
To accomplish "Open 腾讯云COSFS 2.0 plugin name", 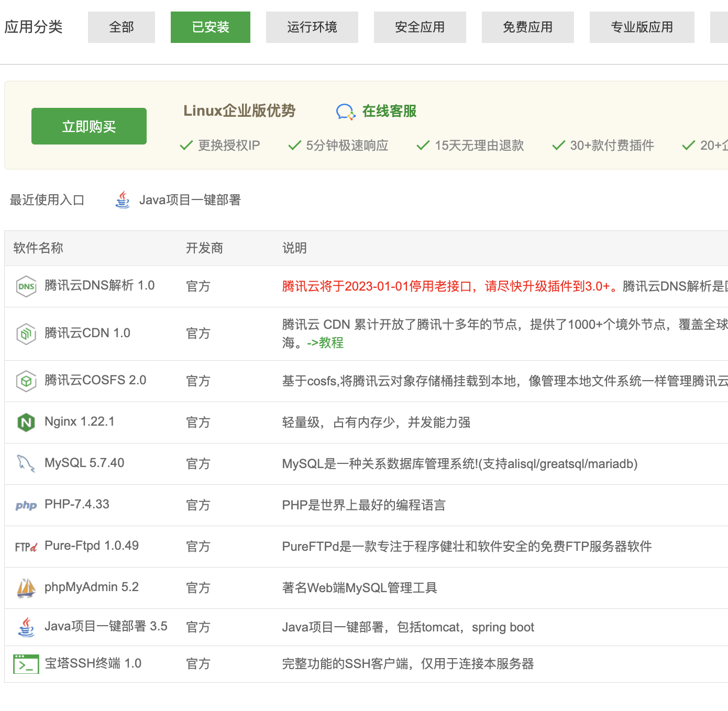I will (95, 380).
